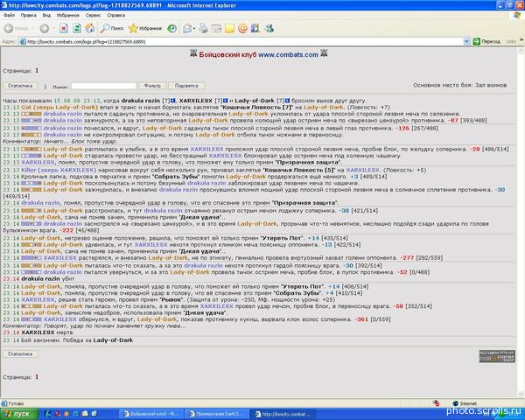The width and height of the screenshot is (525, 420).
Task: Click the -361 damage value in the log
Action: (361, 319)
